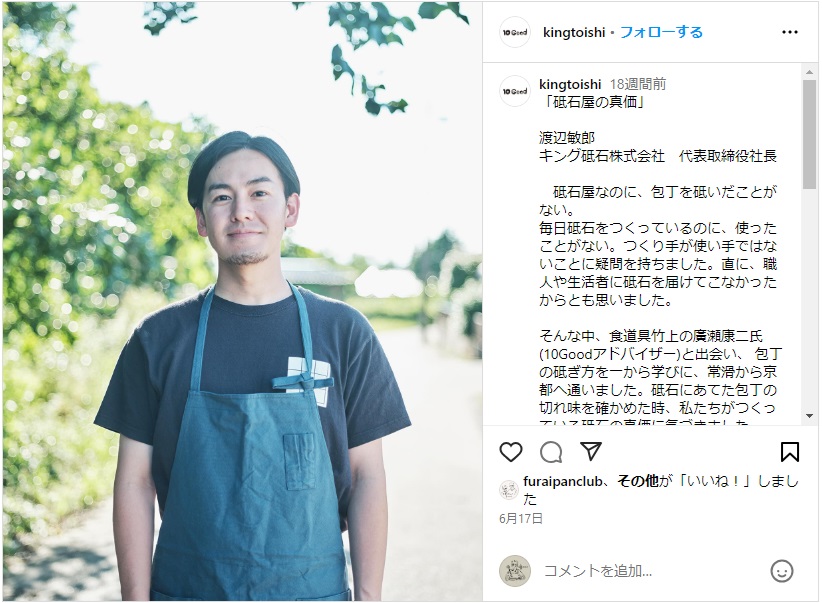Click the caption scrollbar down arrow

(x=809, y=416)
